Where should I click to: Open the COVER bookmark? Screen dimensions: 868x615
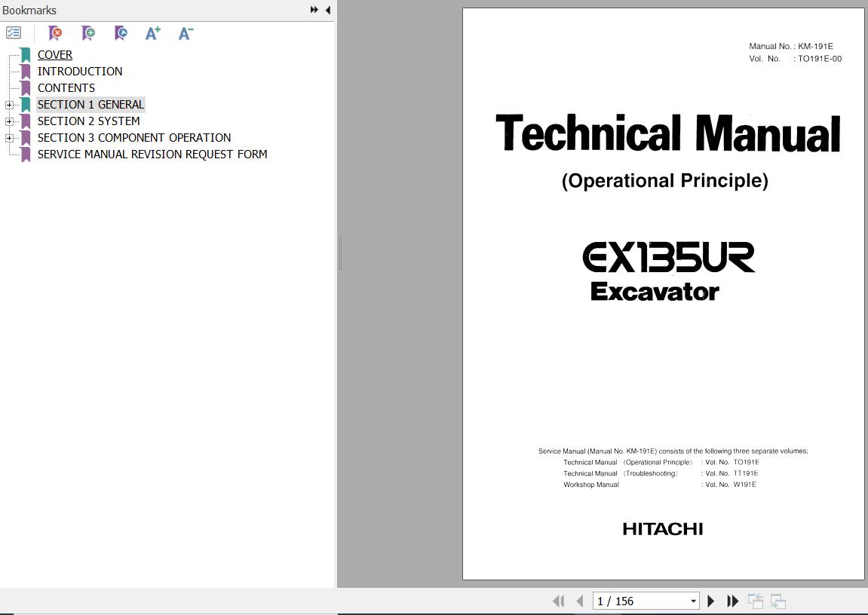coord(55,55)
